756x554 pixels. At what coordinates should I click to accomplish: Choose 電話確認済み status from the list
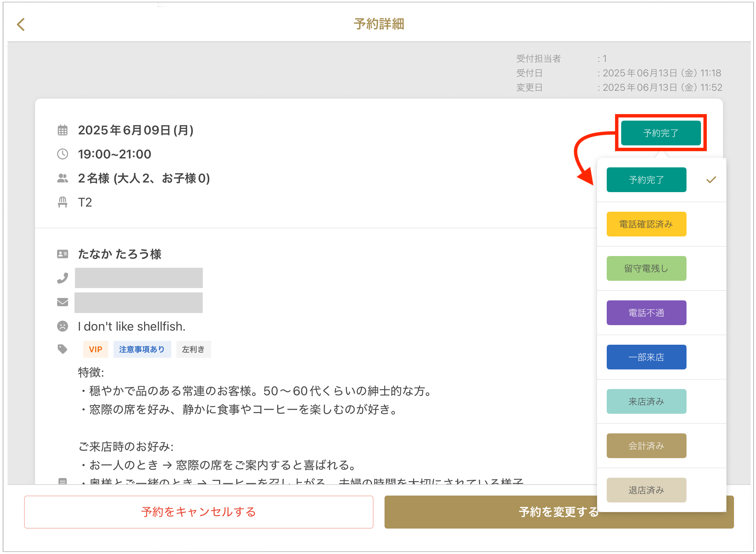tap(646, 224)
